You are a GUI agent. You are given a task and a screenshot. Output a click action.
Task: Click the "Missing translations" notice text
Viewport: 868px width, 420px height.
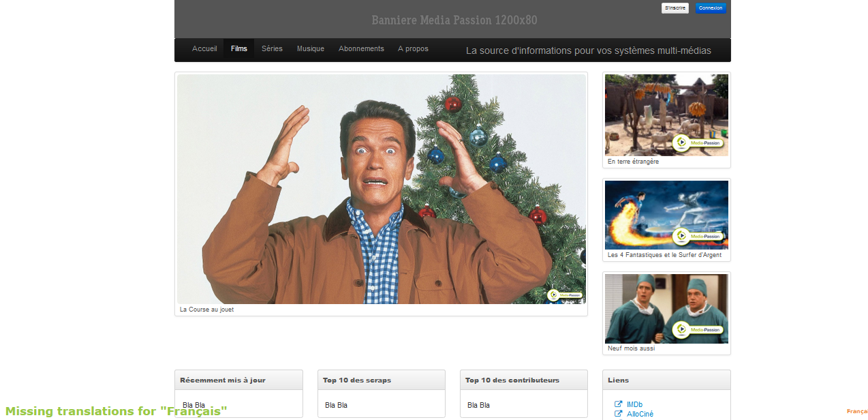click(x=117, y=411)
